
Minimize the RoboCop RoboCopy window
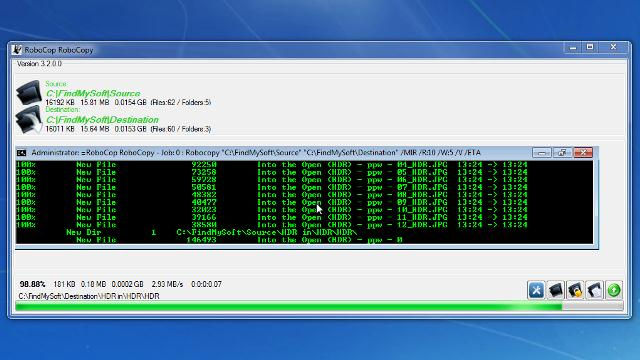tap(573, 48)
